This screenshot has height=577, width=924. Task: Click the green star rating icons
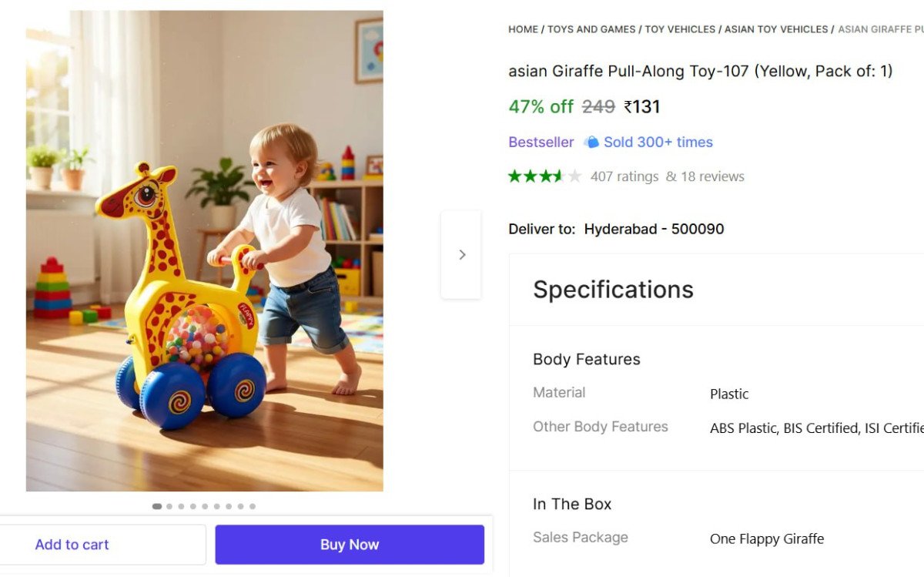[544, 176]
